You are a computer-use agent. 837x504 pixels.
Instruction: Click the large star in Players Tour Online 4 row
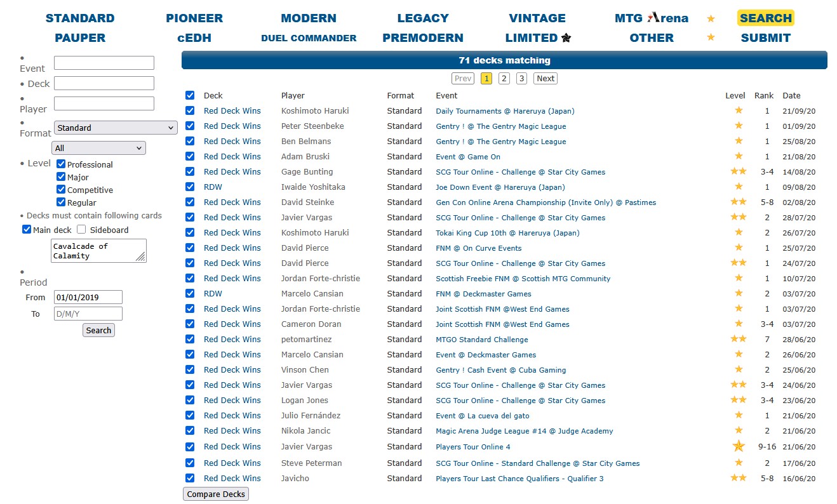click(739, 446)
